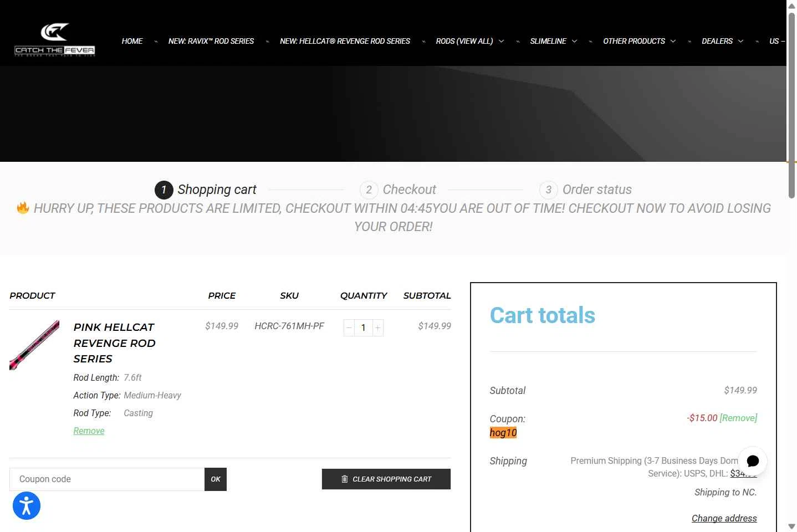797x532 pixels.
Task: Open the Home menu item
Action: pyautogui.click(x=132, y=41)
